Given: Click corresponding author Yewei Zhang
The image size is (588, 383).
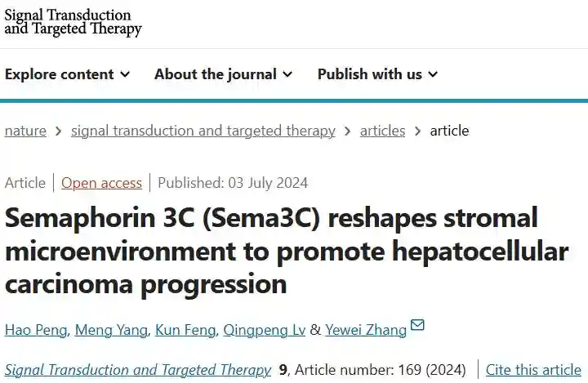Looking at the screenshot, I should (x=366, y=330).
